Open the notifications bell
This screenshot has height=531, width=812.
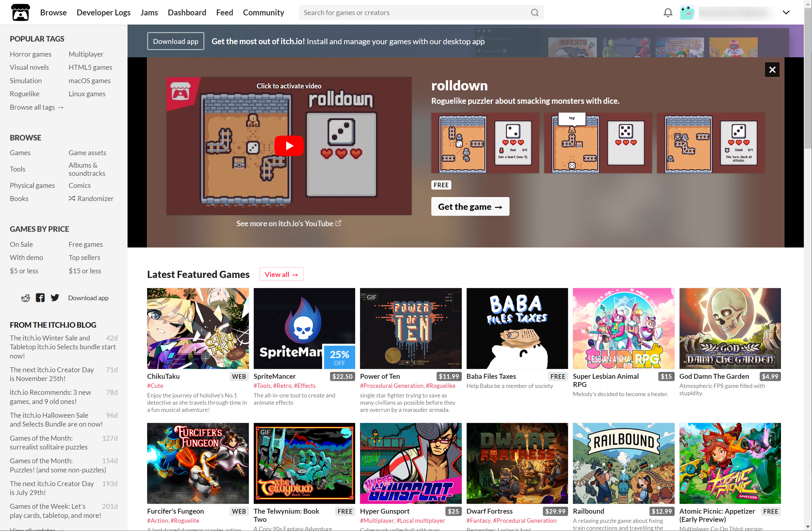pyautogui.click(x=668, y=13)
